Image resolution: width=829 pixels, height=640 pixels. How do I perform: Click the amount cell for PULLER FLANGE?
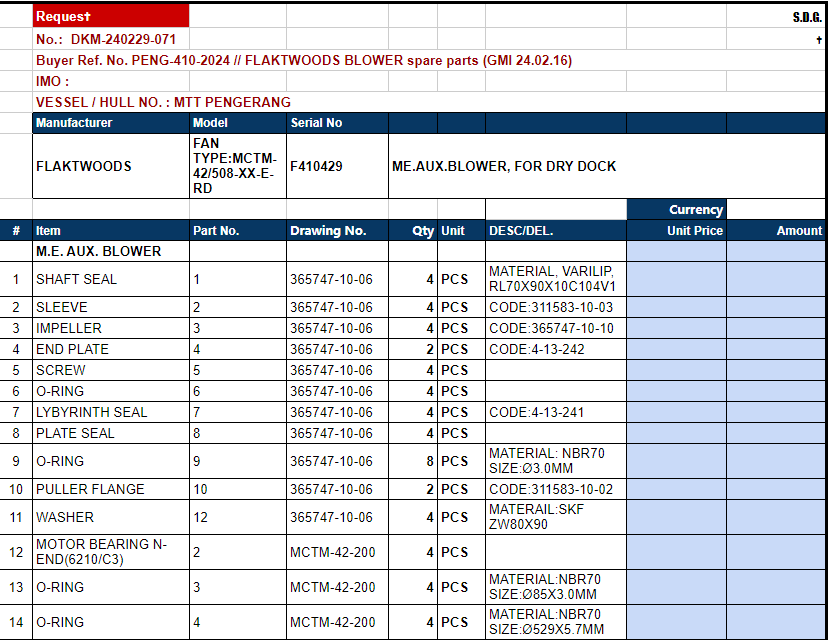[776, 489]
